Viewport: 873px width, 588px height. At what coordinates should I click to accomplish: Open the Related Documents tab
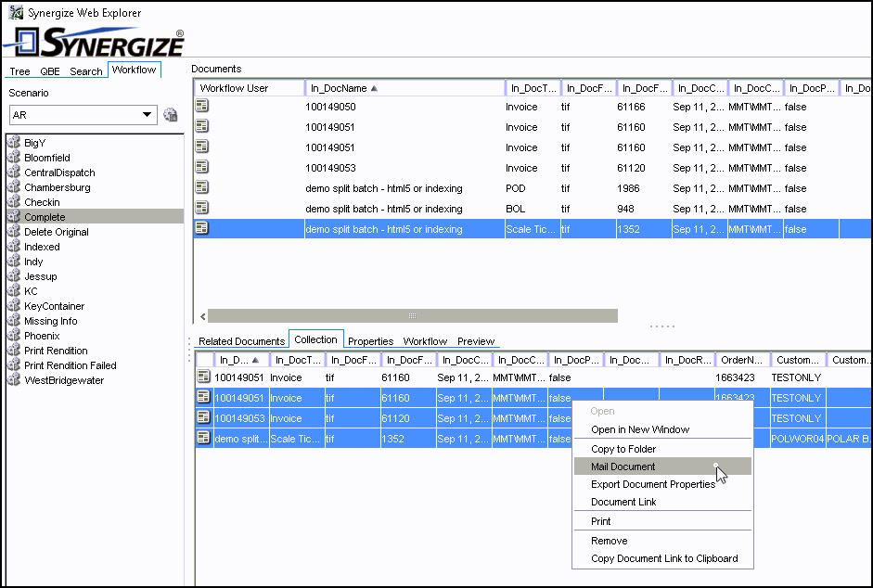point(241,340)
